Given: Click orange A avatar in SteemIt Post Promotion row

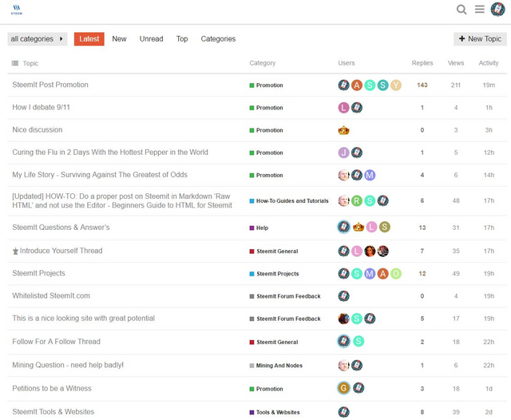Looking at the screenshot, I should 357,85.
